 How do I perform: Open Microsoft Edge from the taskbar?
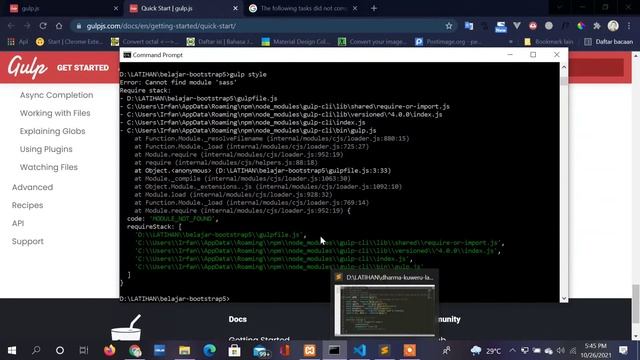click(x=209, y=350)
